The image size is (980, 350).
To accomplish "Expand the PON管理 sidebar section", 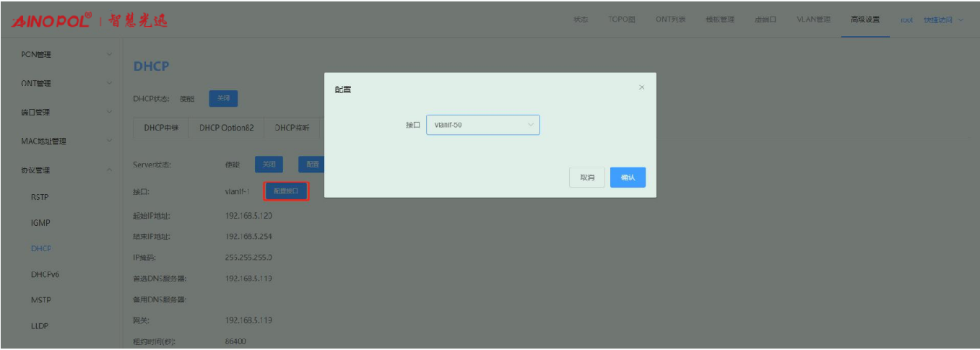I will tap(61, 54).
